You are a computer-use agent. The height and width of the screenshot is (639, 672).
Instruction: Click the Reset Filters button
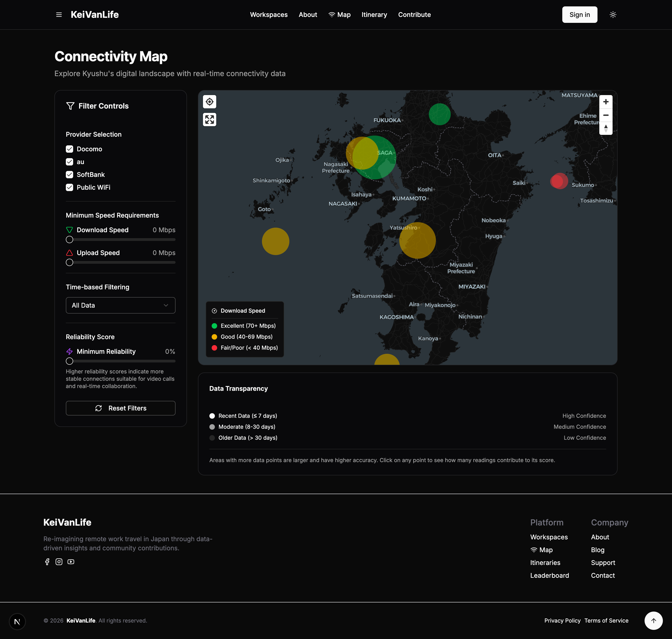pyautogui.click(x=121, y=408)
